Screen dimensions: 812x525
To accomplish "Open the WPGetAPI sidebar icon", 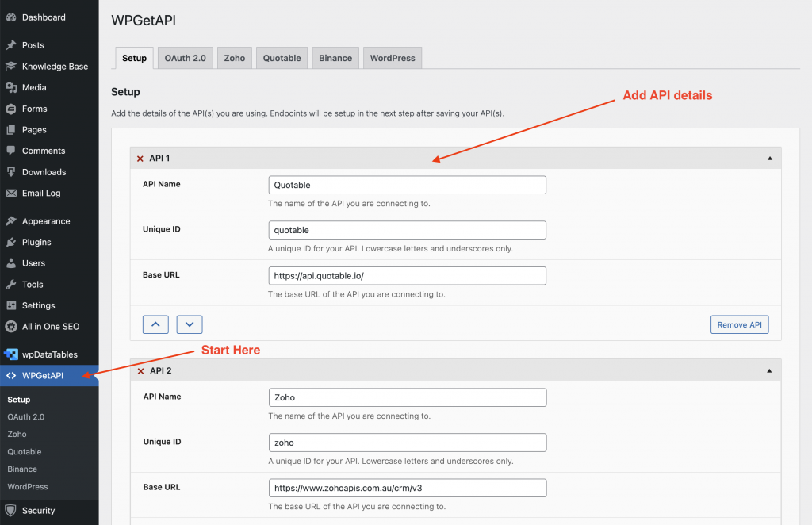I will pyautogui.click(x=11, y=377).
